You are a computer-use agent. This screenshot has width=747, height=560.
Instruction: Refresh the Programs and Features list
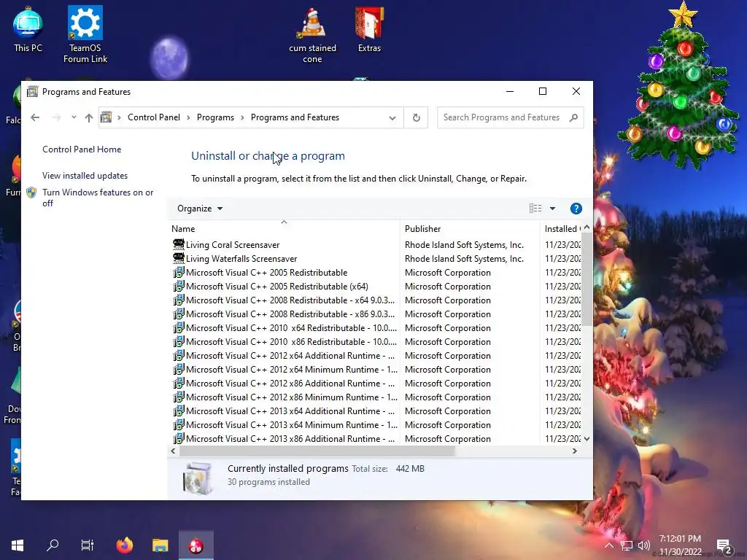point(416,117)
